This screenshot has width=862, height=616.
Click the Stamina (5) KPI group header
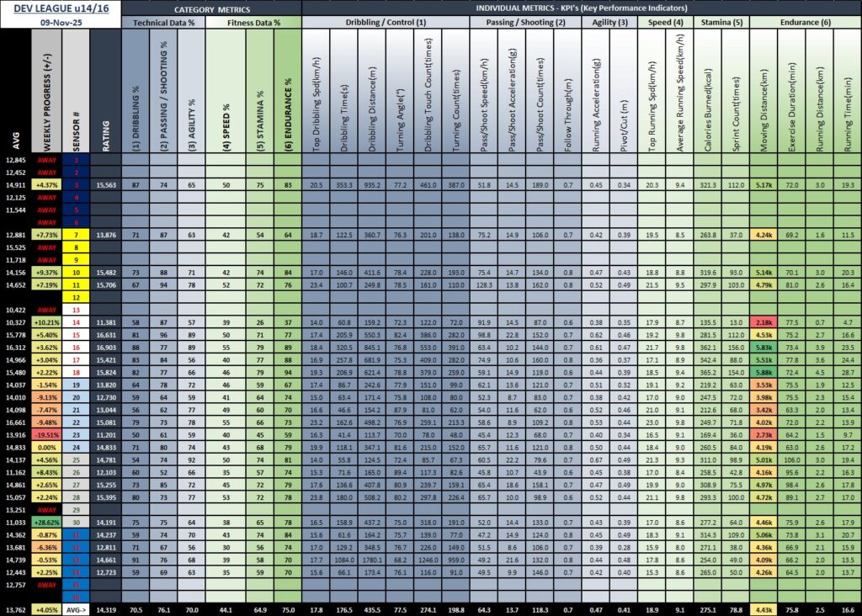tap(721, 23)
